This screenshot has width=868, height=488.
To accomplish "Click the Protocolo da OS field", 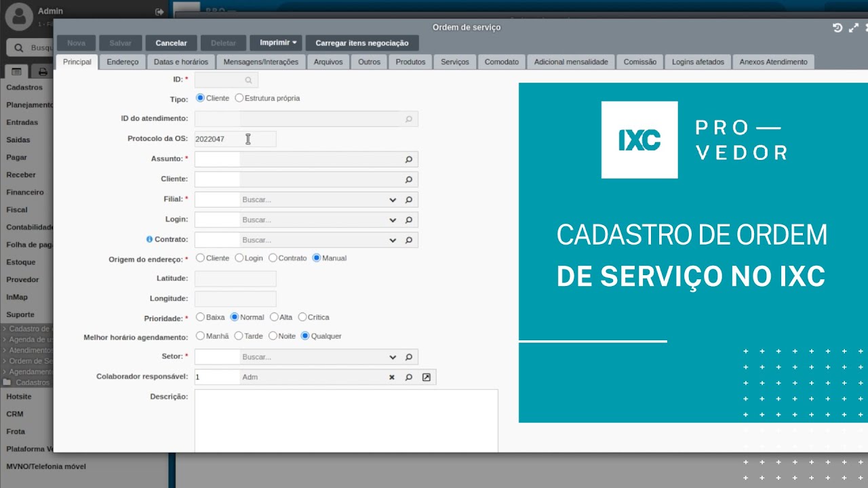I will 235,139.
